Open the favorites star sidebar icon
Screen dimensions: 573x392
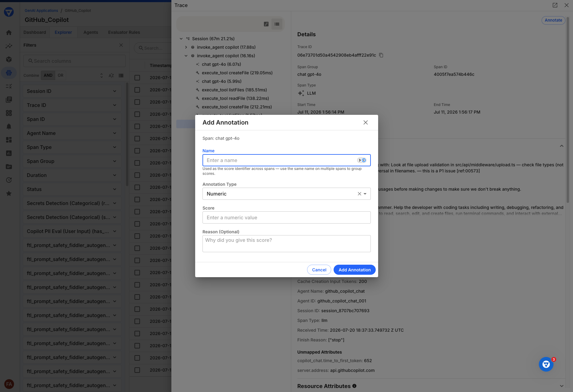pos(9,193)
